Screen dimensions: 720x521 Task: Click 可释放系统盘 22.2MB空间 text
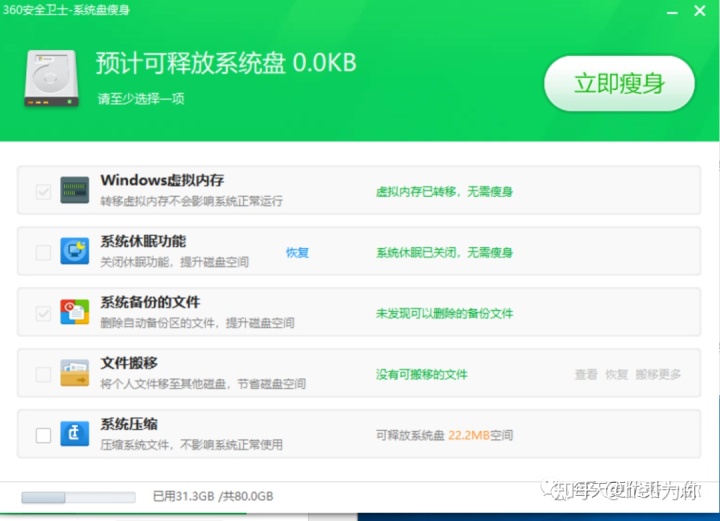tap(444, 435)
